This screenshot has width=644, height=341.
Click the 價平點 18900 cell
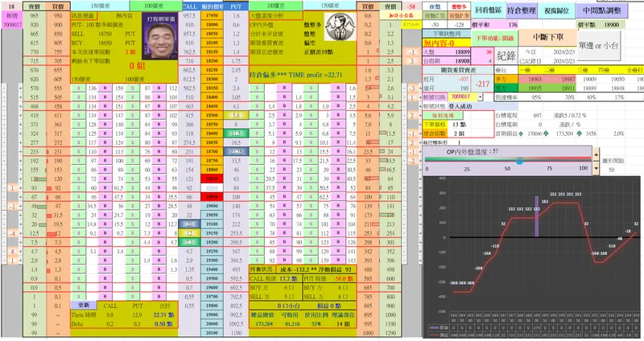[601, 25]
